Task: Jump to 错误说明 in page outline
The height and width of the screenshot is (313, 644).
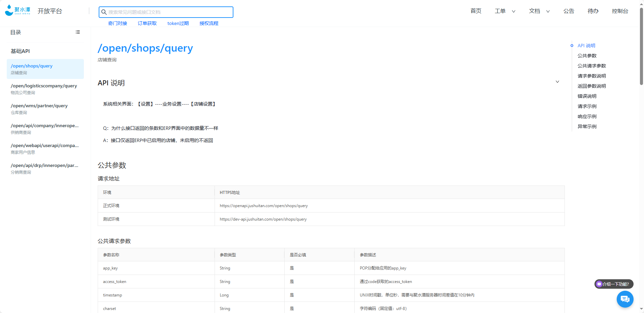Action: tap(587, 96)
